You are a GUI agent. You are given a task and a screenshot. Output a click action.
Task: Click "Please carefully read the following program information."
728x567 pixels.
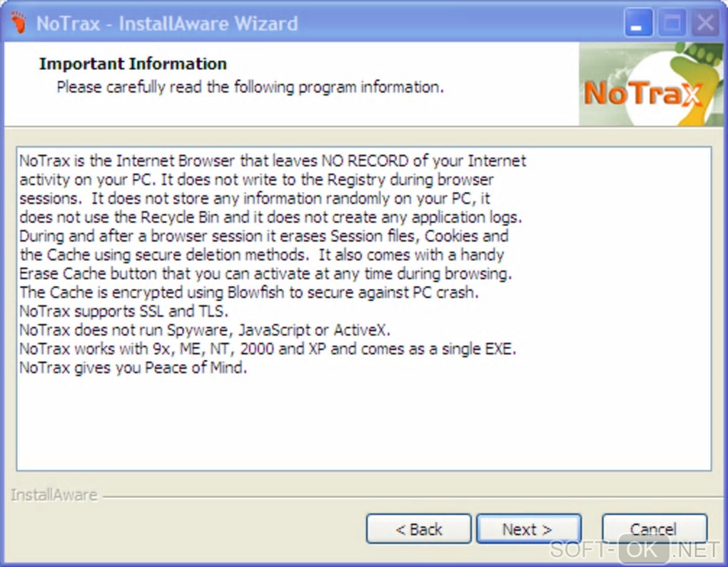click(251, 87)
